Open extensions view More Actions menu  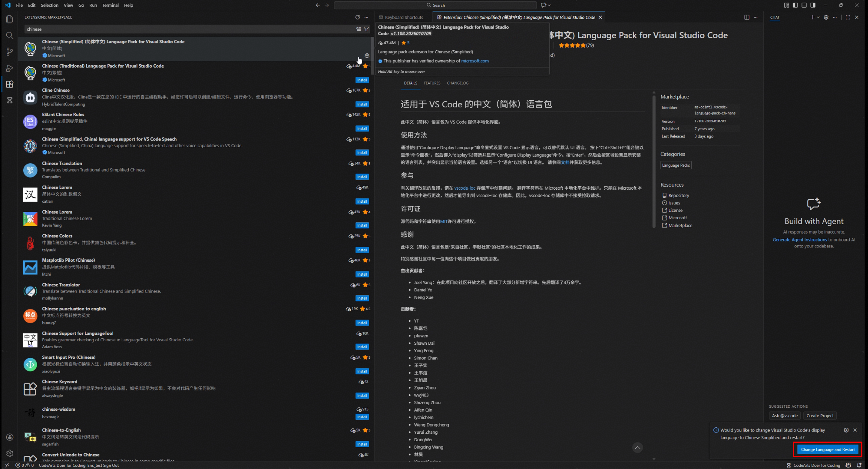click(367, 17)
